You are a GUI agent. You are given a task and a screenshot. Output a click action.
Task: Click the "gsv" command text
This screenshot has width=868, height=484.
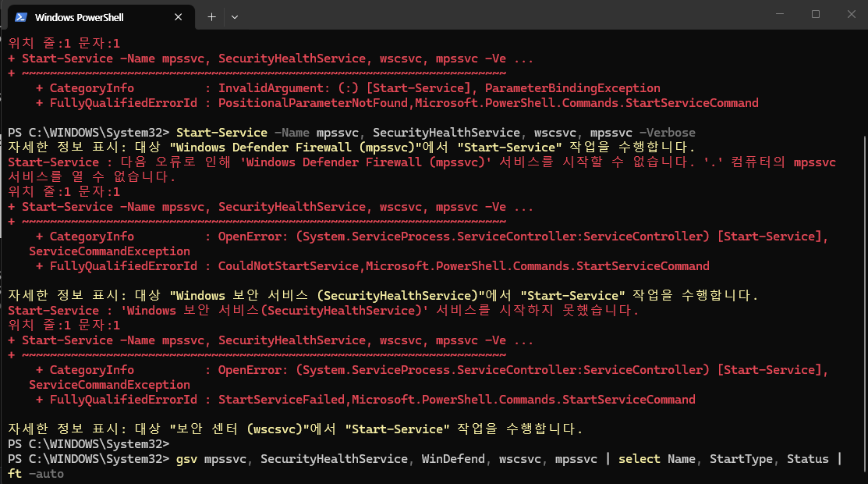[186, 459]
